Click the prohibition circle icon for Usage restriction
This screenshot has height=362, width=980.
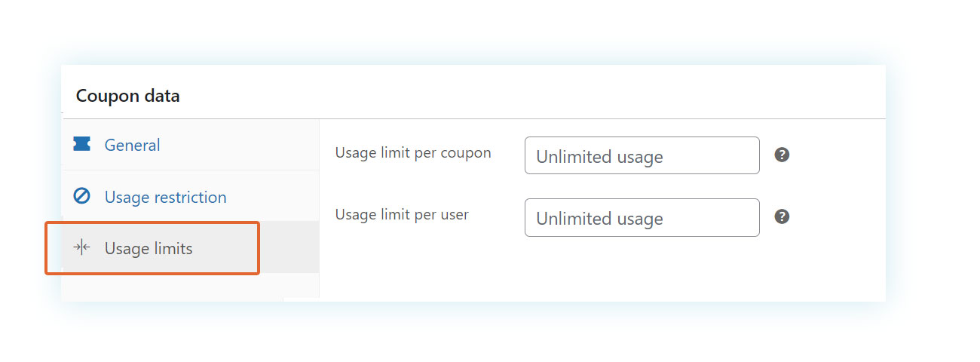(x=81, y=196)
